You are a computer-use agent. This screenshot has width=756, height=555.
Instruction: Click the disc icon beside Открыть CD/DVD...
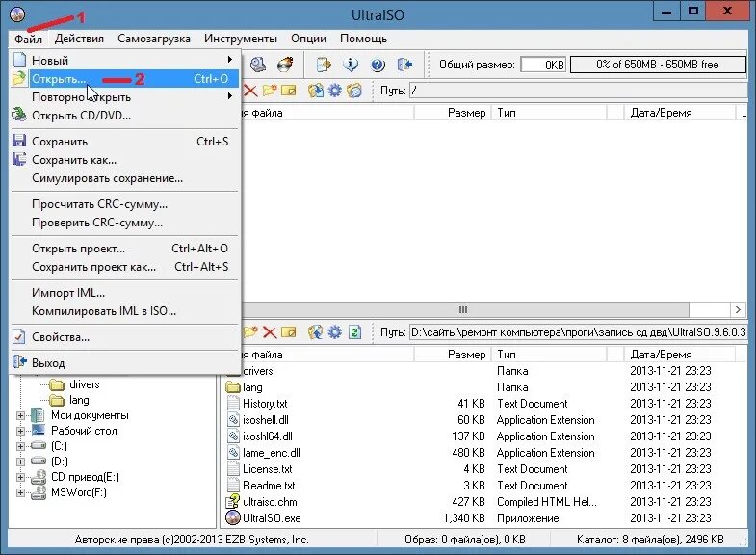coord(19,115)
